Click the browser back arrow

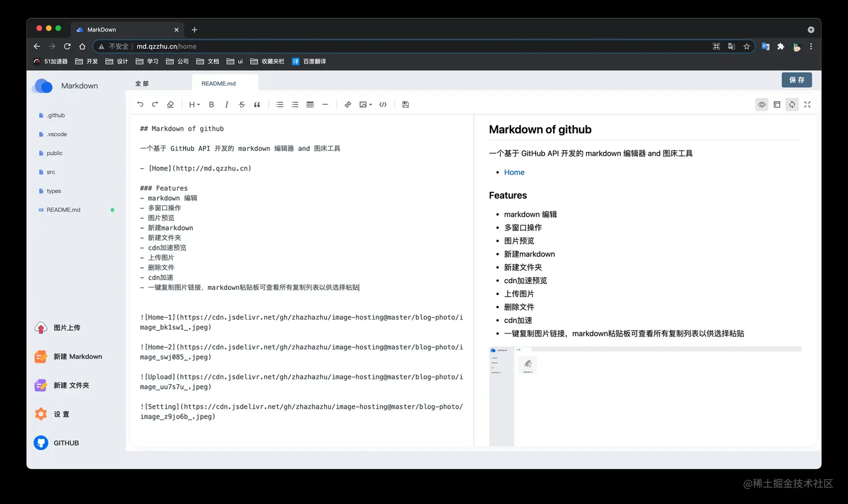click(37, 47)
